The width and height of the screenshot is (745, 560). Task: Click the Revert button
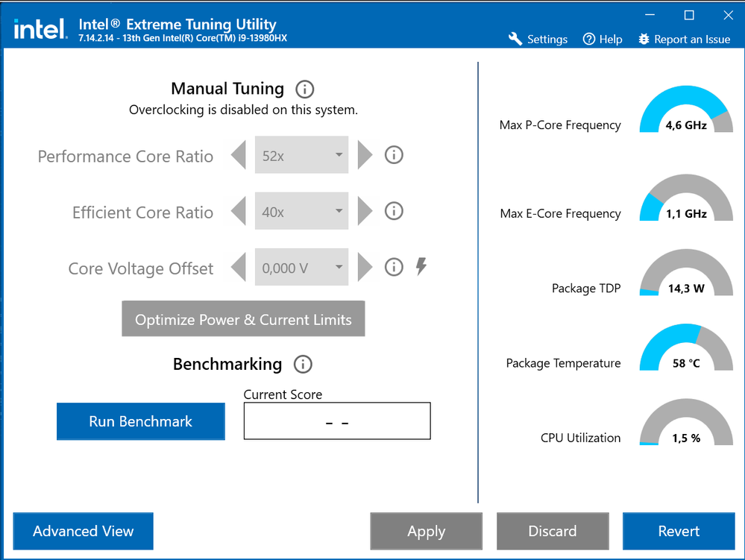coord(679,531)
